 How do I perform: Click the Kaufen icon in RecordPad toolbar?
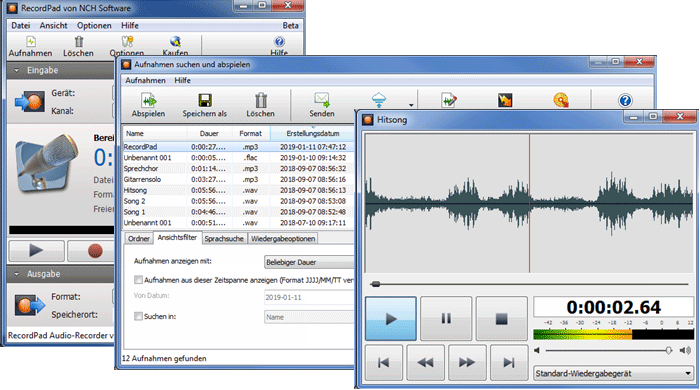175,42
